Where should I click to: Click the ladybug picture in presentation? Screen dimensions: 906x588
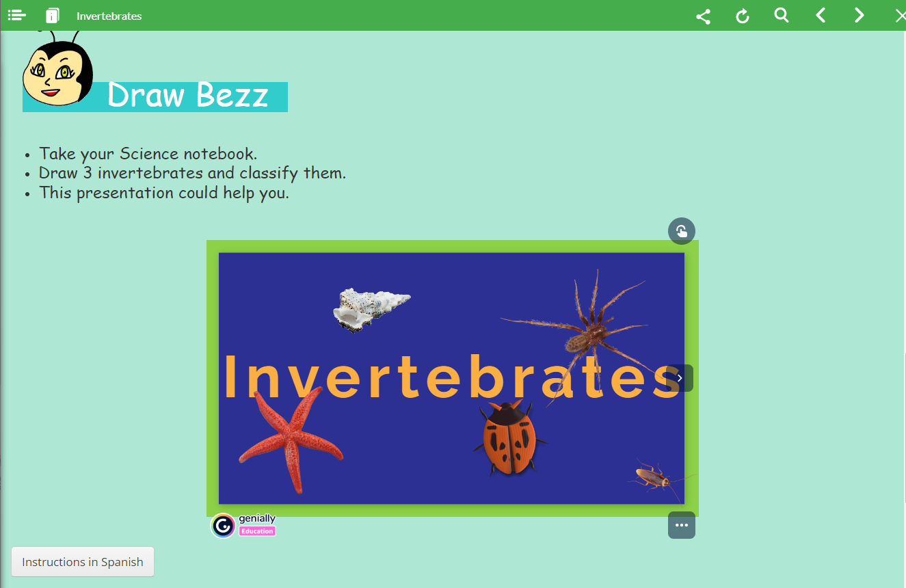(510, 439)
